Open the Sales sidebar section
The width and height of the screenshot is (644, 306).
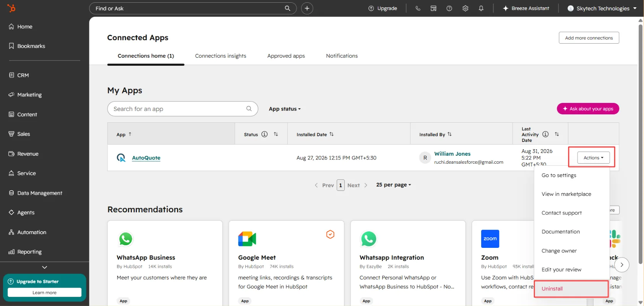[x=19, y=134]
